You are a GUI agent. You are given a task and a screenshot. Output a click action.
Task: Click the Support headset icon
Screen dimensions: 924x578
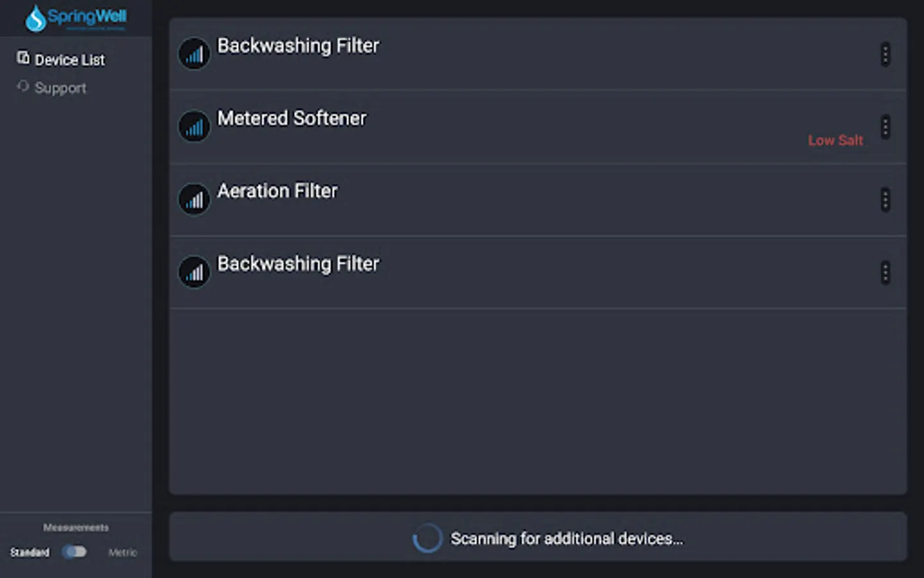(23, 87)
